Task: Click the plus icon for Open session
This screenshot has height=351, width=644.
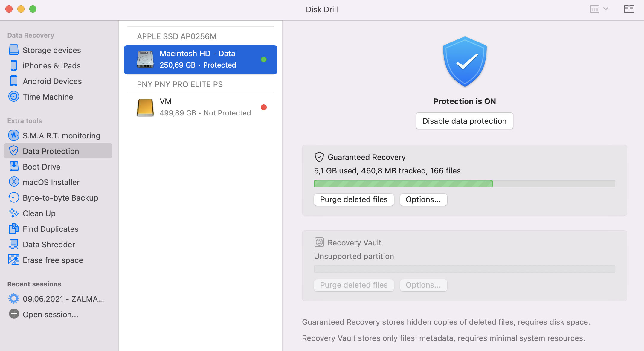Action: click(x=14, y=314)
